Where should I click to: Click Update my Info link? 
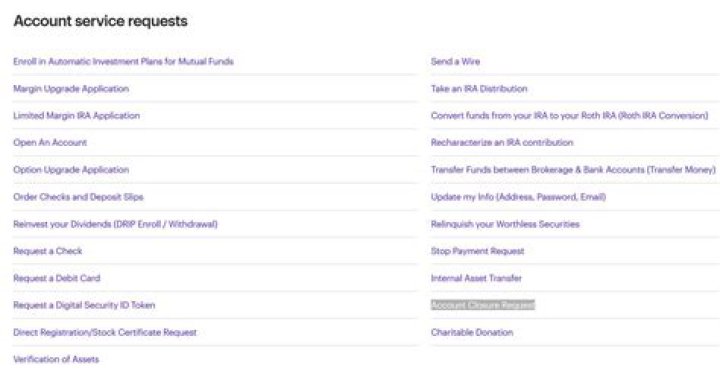(x=518, y=197)
